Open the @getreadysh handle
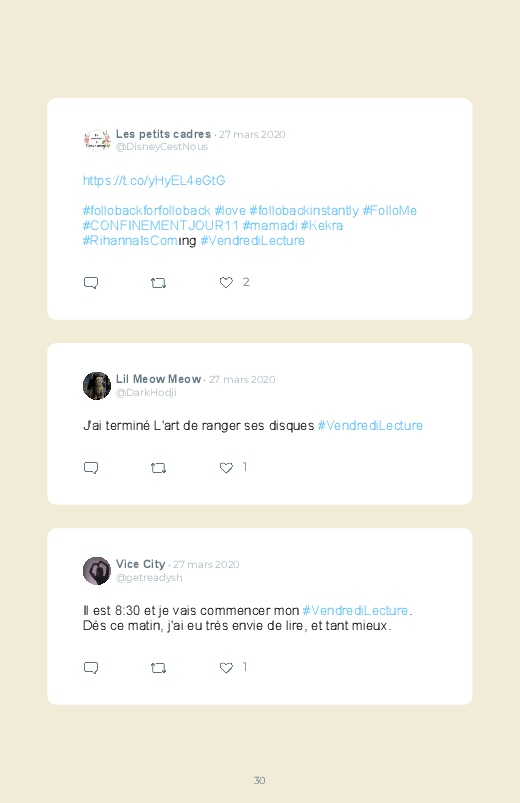 [149, 578]
